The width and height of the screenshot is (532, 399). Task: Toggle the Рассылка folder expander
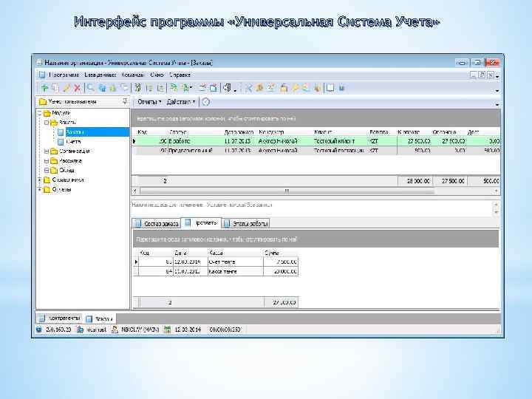tap(47, 160)
